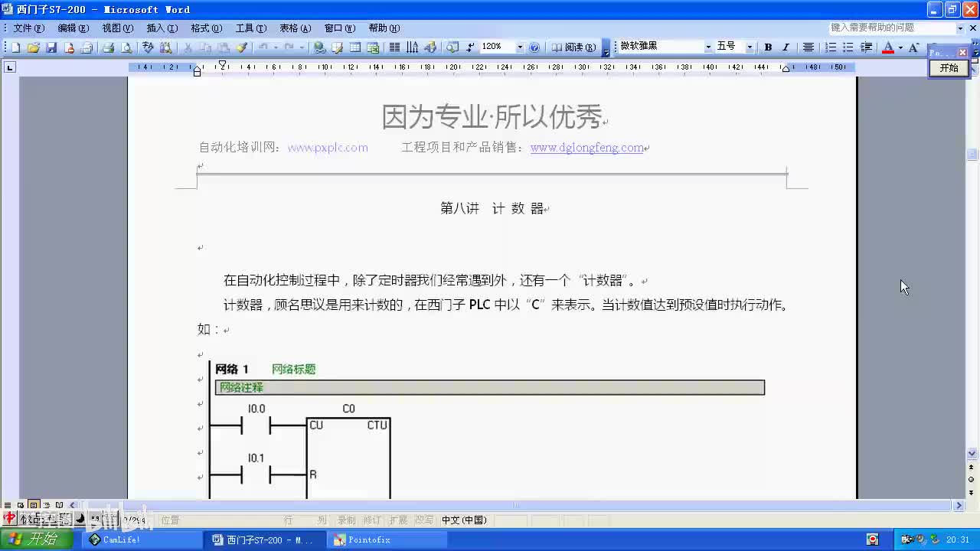
Task: Open the 视图(V) menu
Action: coord(117,28)
